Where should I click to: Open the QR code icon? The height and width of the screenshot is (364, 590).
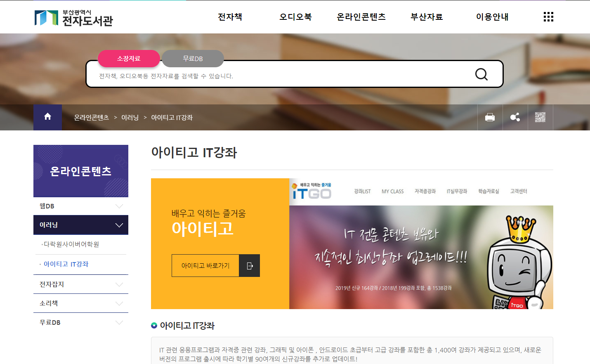[540, 117]
